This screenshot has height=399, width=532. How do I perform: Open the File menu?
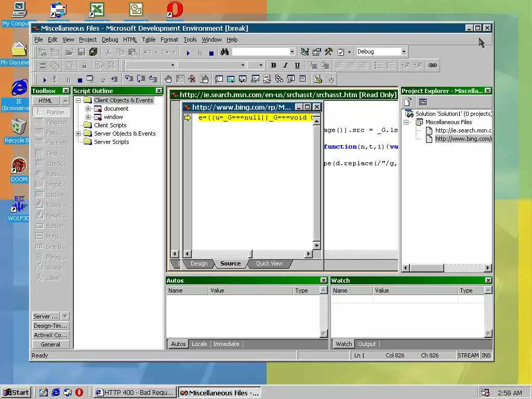(x=38, y=39)
